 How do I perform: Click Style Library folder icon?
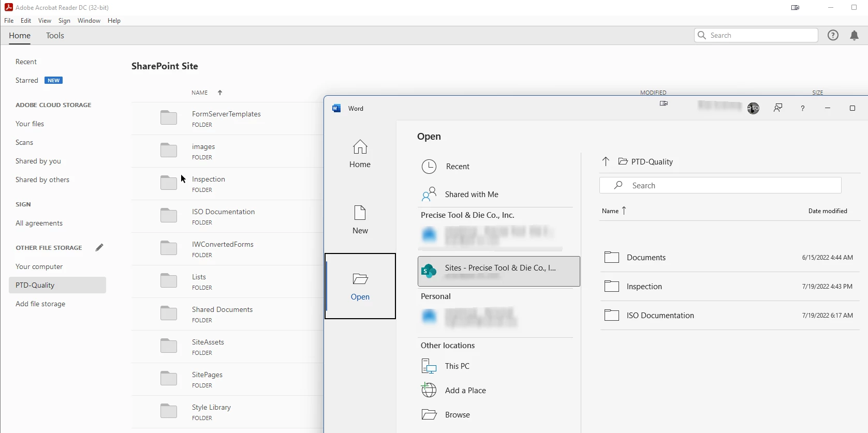(x=169, y=411)
